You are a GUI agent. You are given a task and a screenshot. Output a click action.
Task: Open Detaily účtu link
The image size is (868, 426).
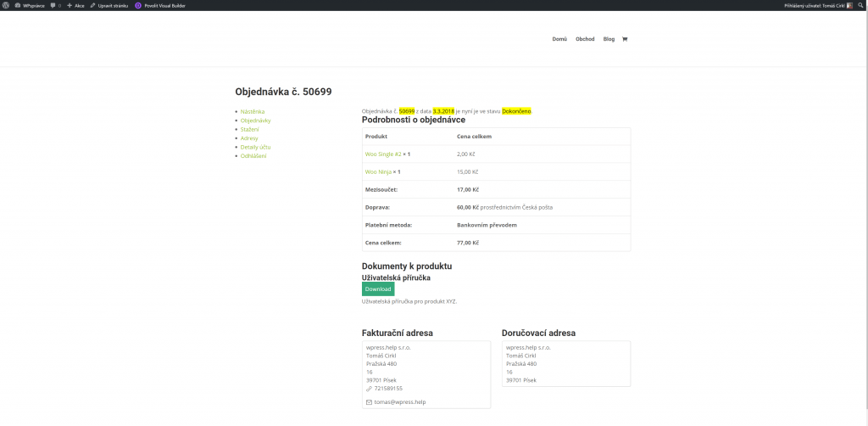256,147
